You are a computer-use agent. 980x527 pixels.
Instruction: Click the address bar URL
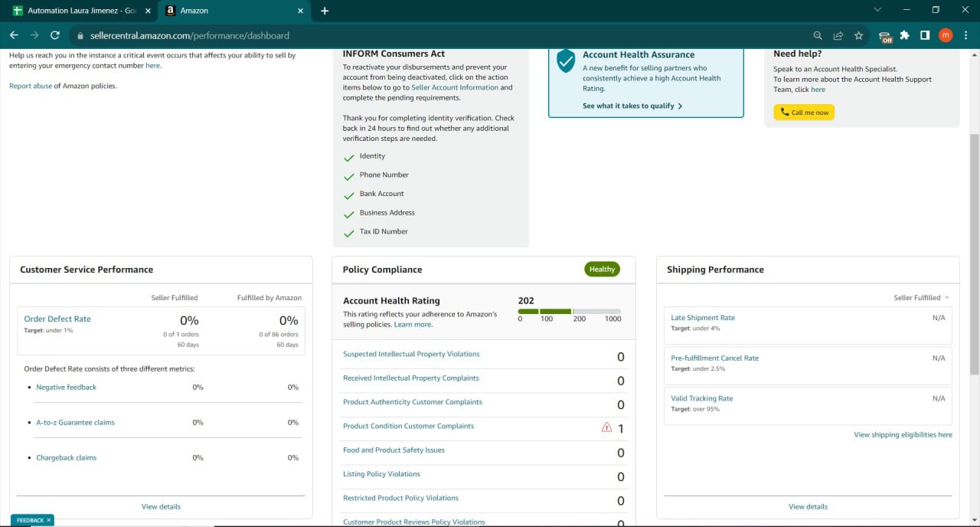[x=190, y=35]
